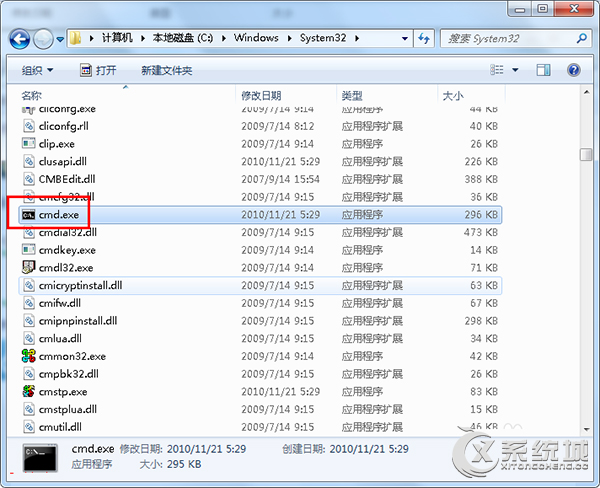Viewport: 600px width, 488px height.
Task: Select the cmmon32.exe file icon
Action: coord(29,356)
